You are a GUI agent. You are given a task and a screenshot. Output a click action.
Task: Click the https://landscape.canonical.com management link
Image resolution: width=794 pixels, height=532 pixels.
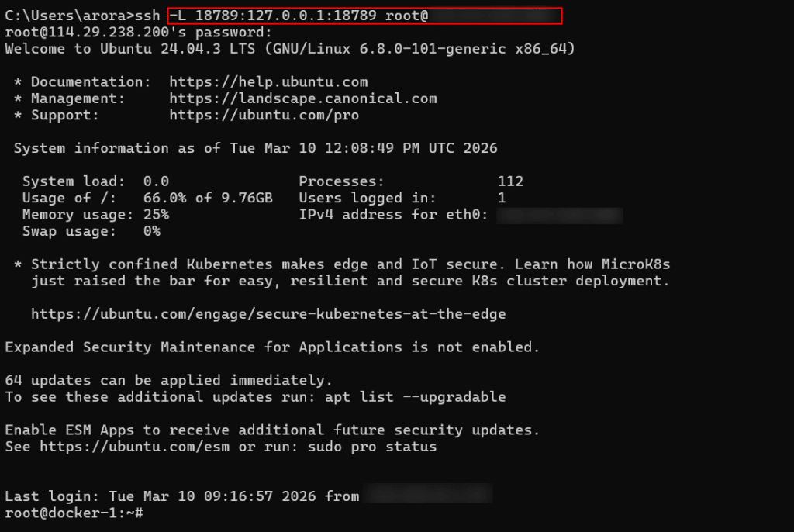click(x=302, y=98)
